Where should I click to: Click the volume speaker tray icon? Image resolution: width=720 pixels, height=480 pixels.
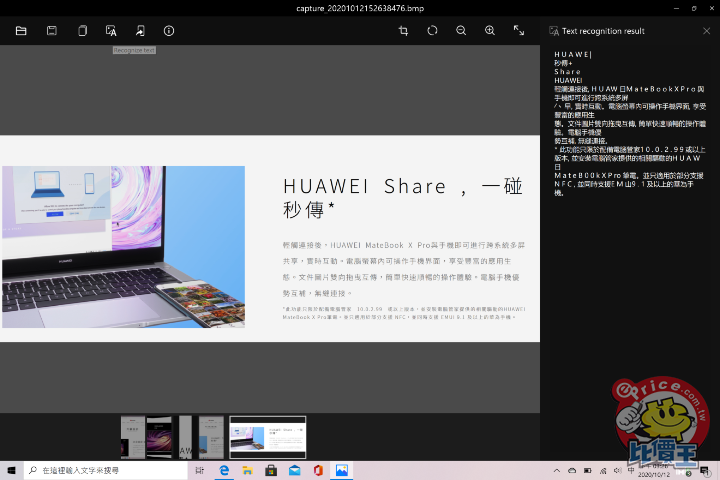point(618,470)
